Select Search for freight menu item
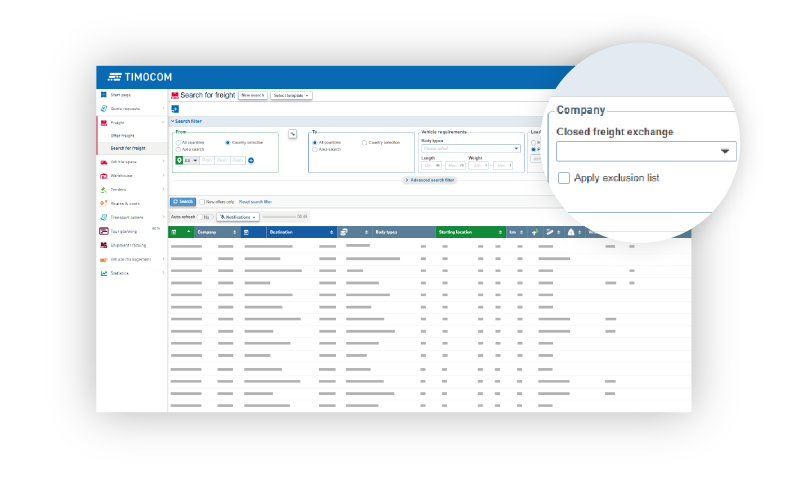The image size is (800, 500). click(127, 148)
